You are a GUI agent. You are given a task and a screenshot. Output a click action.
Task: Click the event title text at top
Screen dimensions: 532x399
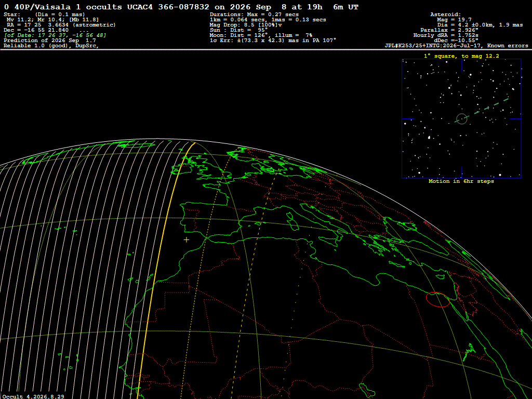pos(181,7)
